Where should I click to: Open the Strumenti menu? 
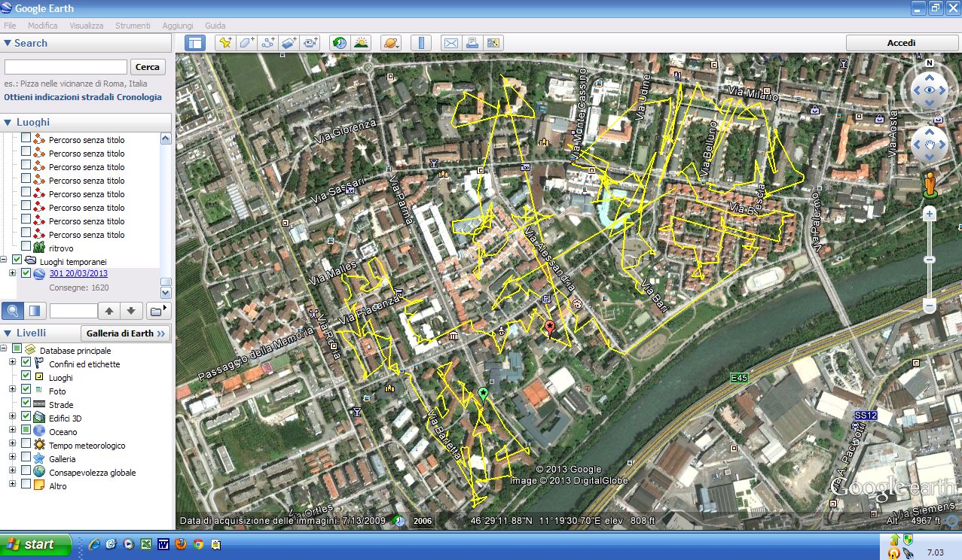click(x=133, y=26)
